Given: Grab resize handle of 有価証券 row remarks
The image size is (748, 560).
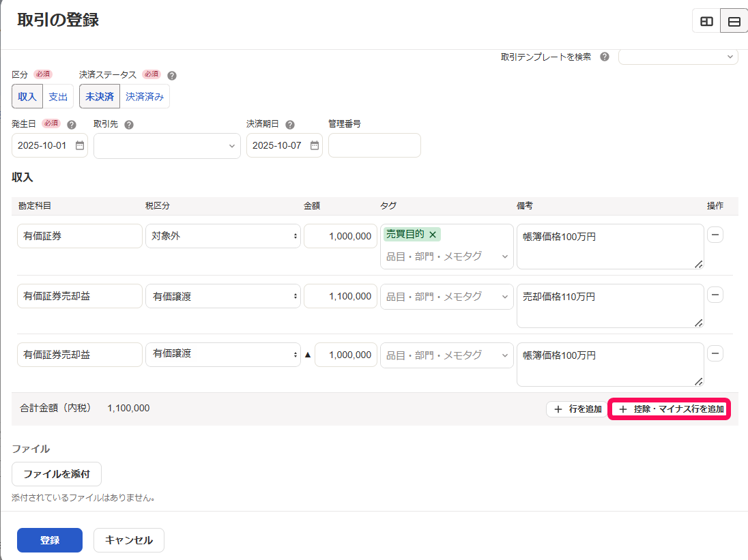Looking at the screenshot, I should (x=699, y=264).
